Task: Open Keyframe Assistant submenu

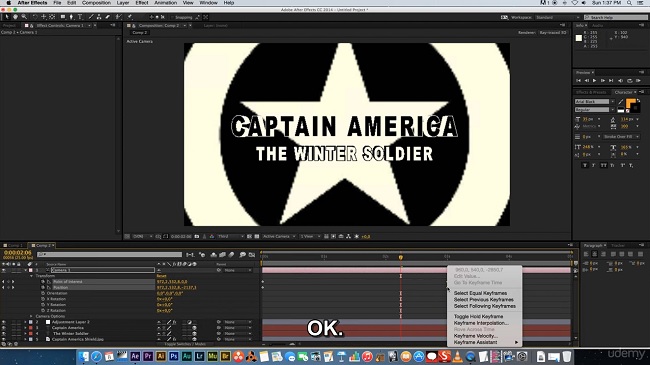Action: 485,343
